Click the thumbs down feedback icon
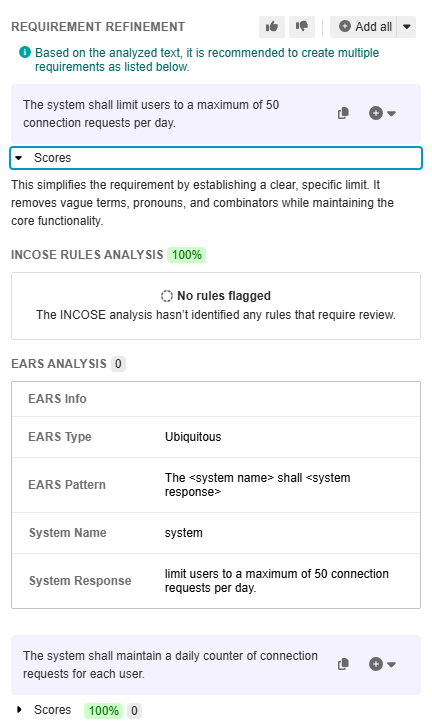Viewport: 432px width, 726px height. [302, 27]
